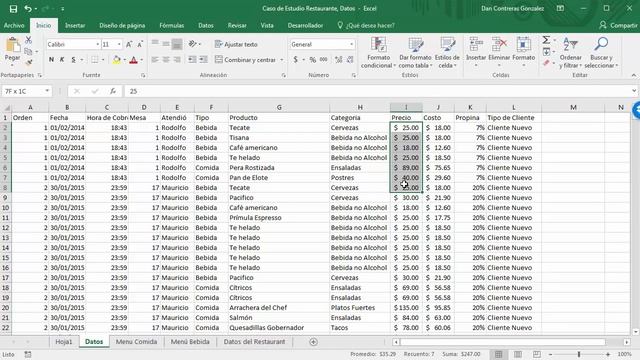
Task: Open the font size 11 dropdown
Action: [119, 44]
